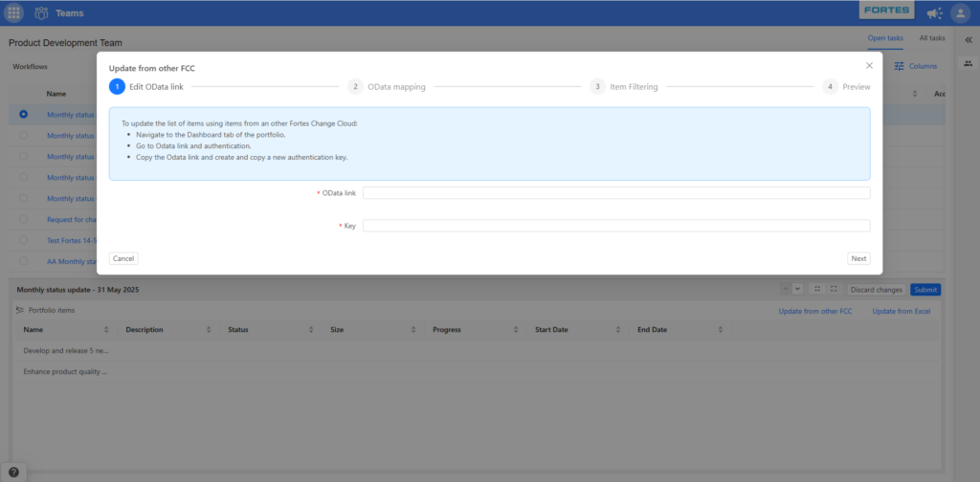Click the Workflows label
Screen dimensions: 980x482
(x=30, y=66)
